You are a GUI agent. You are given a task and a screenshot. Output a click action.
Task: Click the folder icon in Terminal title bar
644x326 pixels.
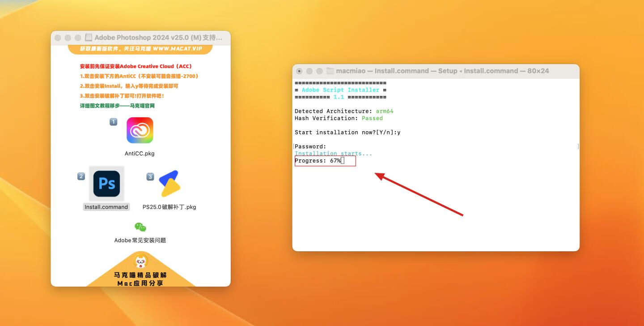coord(330,71)
